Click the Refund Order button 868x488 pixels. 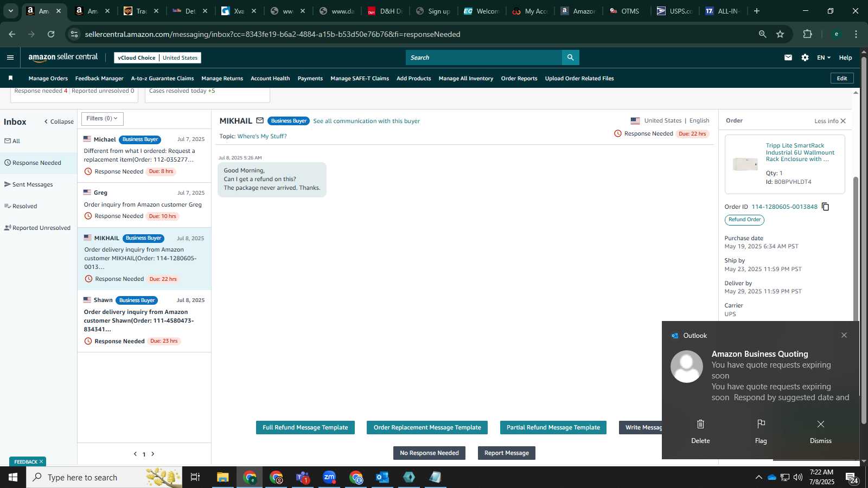click(x=744, y=220)
